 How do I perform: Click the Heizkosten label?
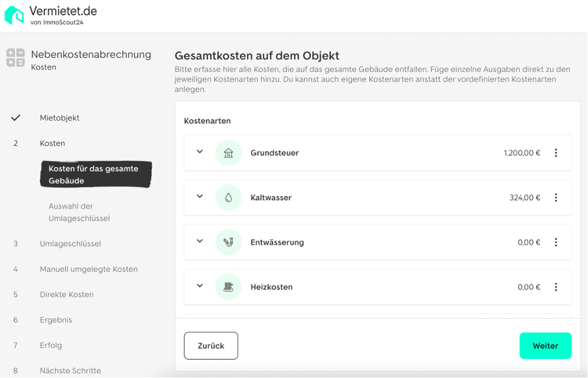(x=271, y=287)
